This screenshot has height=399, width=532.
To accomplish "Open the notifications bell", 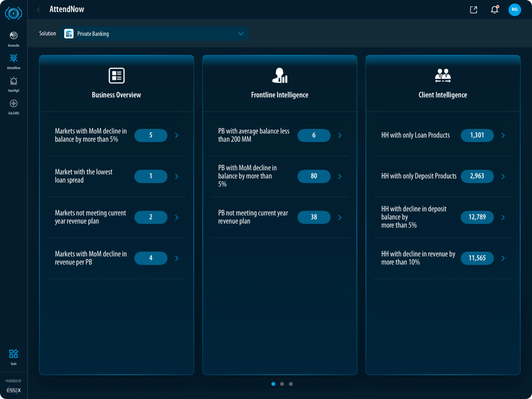I will pos(494,10).
